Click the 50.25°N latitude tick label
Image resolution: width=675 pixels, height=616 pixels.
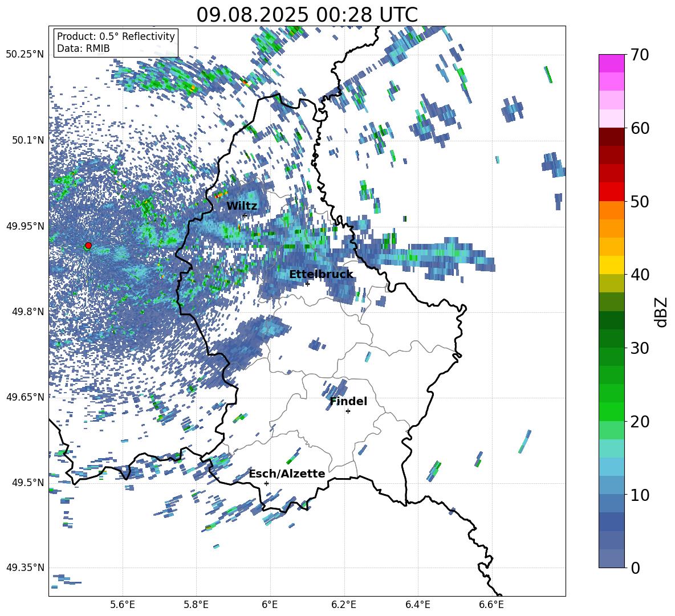pyautogui.click(x=25, y=55)
